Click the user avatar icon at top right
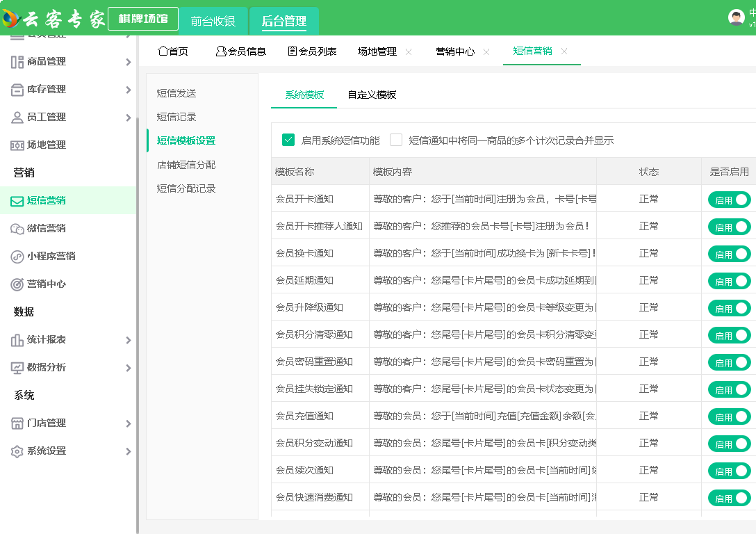 coord(736,17)
